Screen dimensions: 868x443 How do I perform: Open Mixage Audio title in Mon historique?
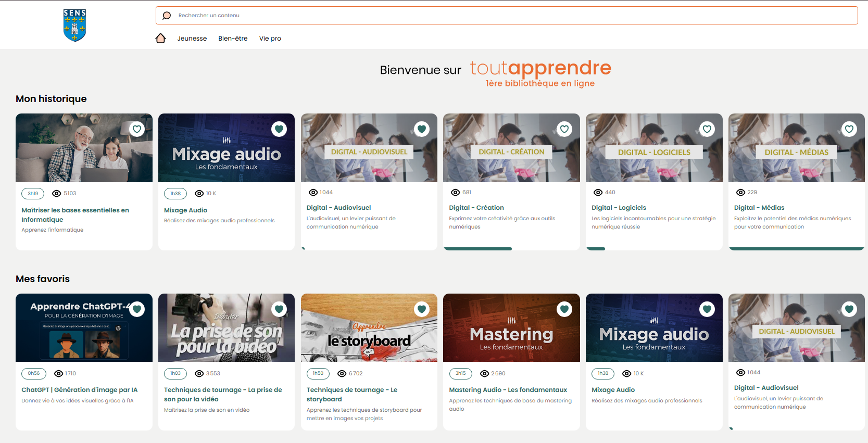pyautogui.click(x=185, y=210)
